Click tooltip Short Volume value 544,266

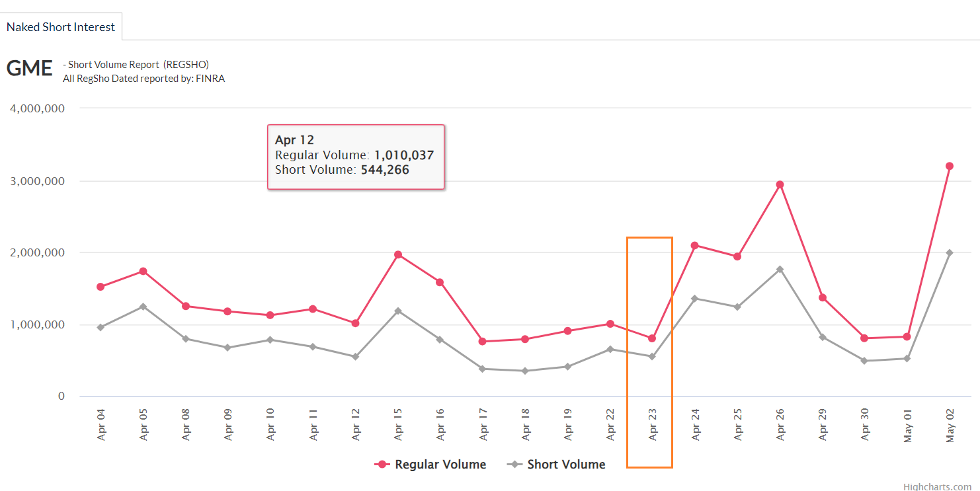point(385,170)
